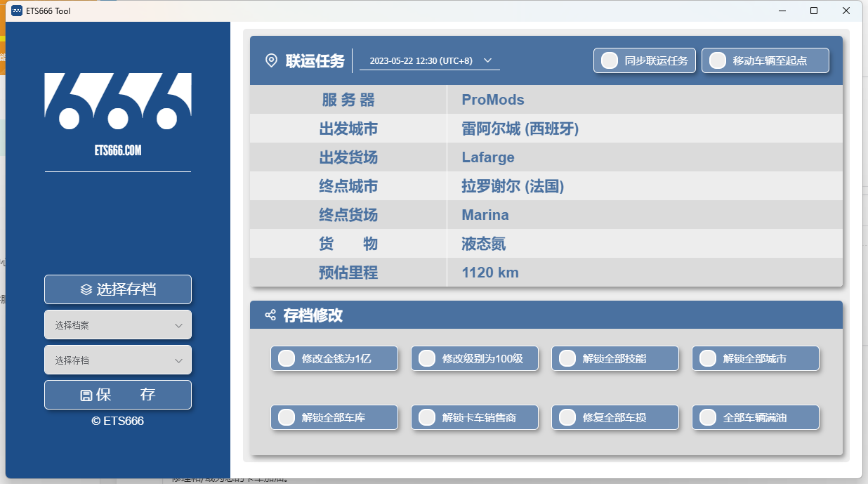This screenshot has height=484, width=868.
Task: Click the 服务器 row label
Action: [x=348, y=100]
